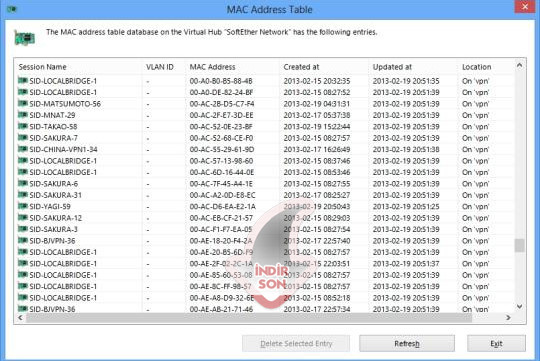540x361 pixels.
Task: Click the SID-SAKURA-3 session icon
Action: point(23,229)
